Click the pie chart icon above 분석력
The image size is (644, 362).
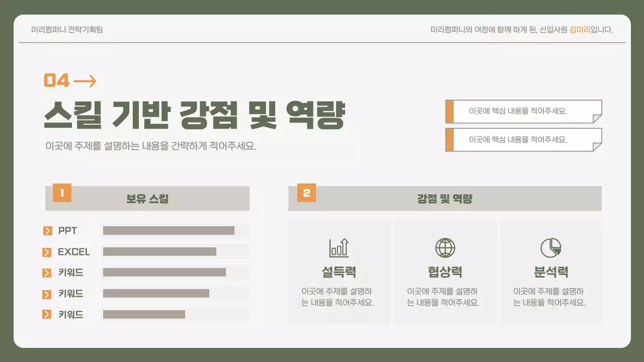551,247
